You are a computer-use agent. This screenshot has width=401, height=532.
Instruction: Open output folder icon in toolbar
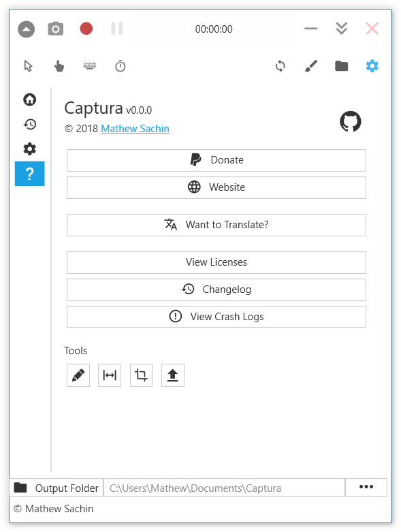tap(341, 66)
